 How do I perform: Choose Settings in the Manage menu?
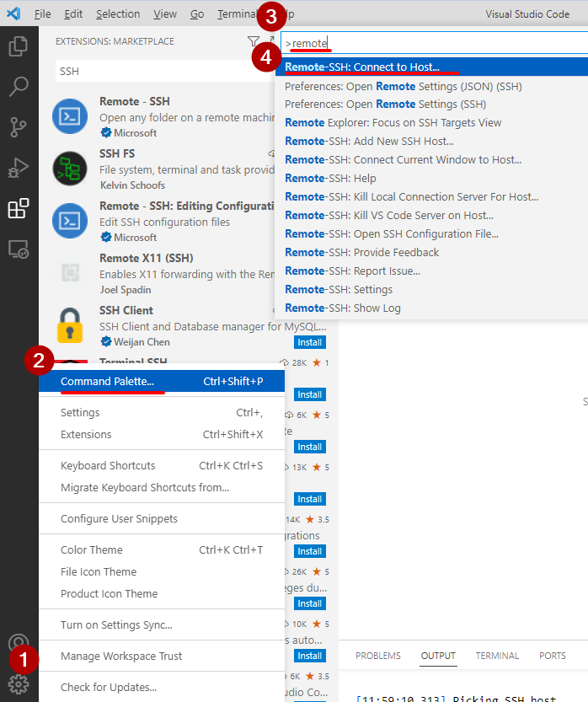click(162, 412)
